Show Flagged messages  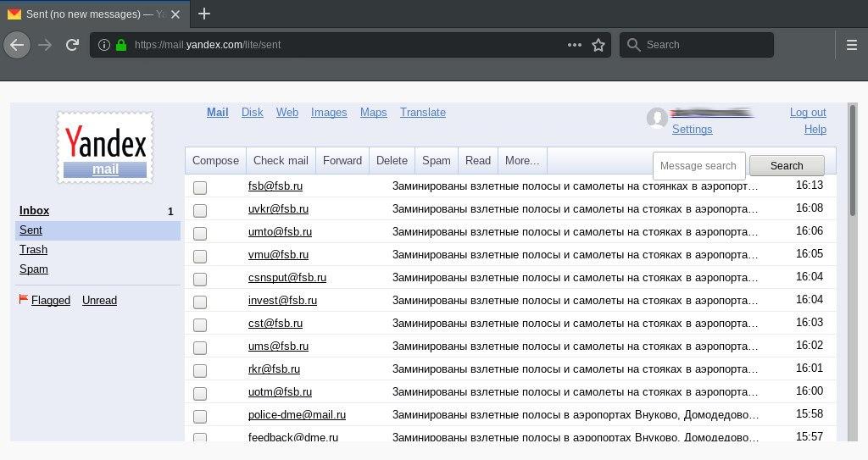(51, 300)
